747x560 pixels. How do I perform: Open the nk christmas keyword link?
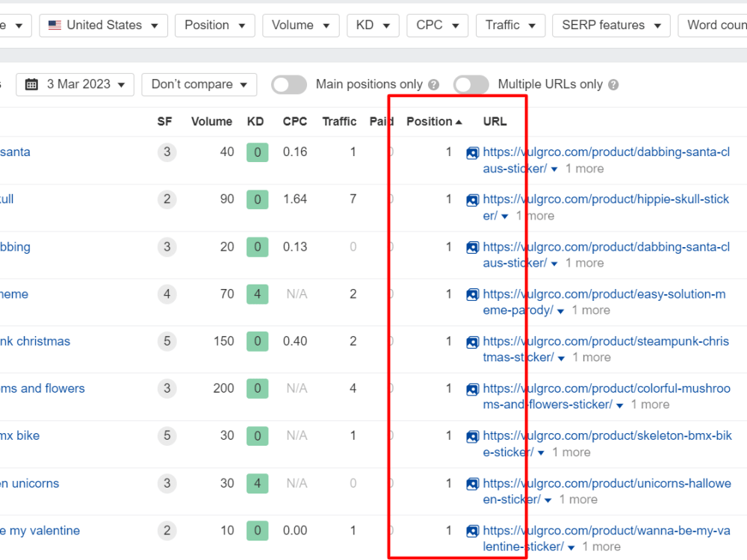click(35, 341)
